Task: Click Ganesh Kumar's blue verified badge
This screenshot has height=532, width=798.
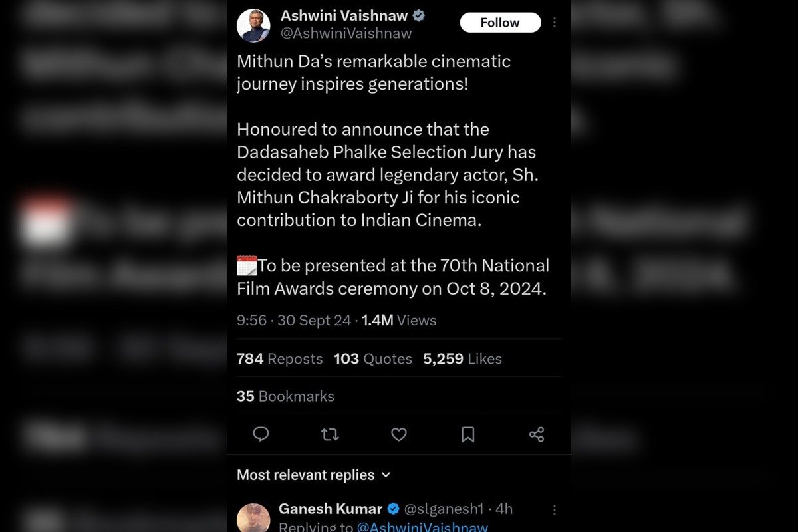Action: point(393,509)
